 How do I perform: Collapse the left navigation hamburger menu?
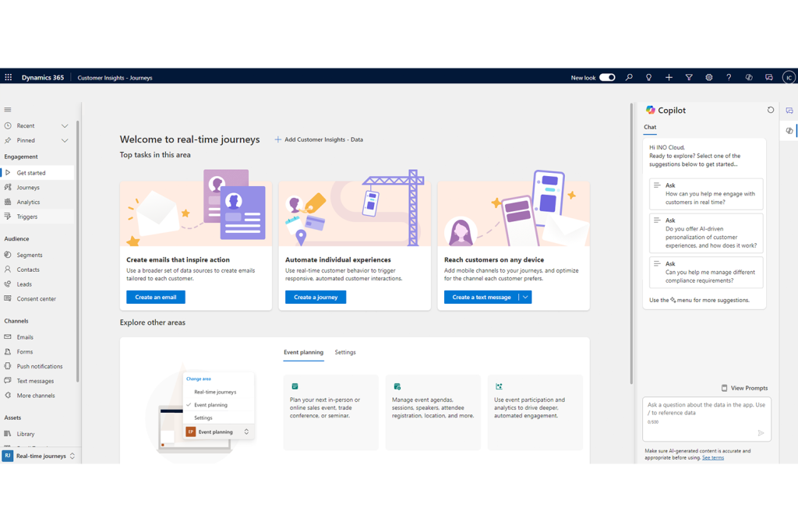click(x=8, y=110)
